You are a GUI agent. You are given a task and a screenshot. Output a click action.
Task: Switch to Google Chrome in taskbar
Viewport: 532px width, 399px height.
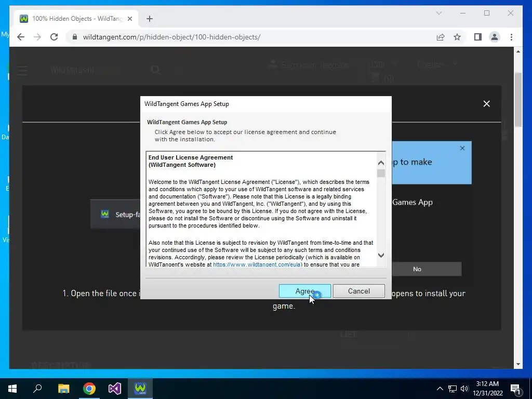tap(89, 389)
